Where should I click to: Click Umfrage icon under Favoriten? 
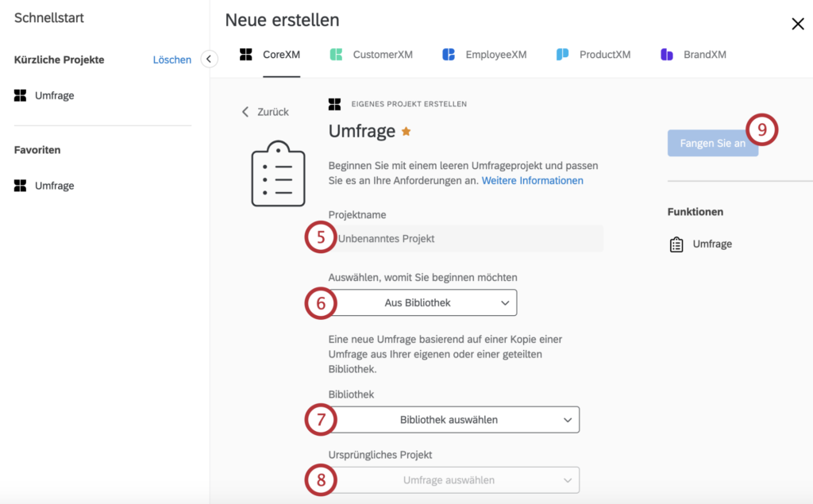point(20,186)
